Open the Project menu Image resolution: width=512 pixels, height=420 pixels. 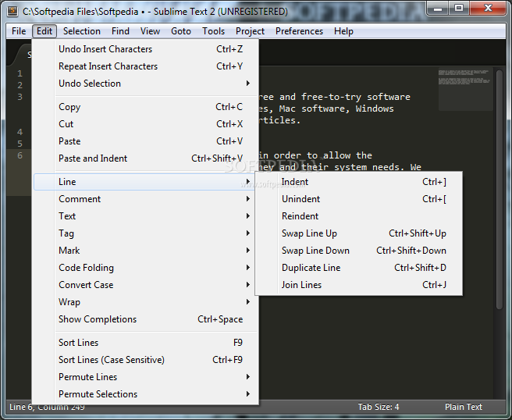click(250, 31)
